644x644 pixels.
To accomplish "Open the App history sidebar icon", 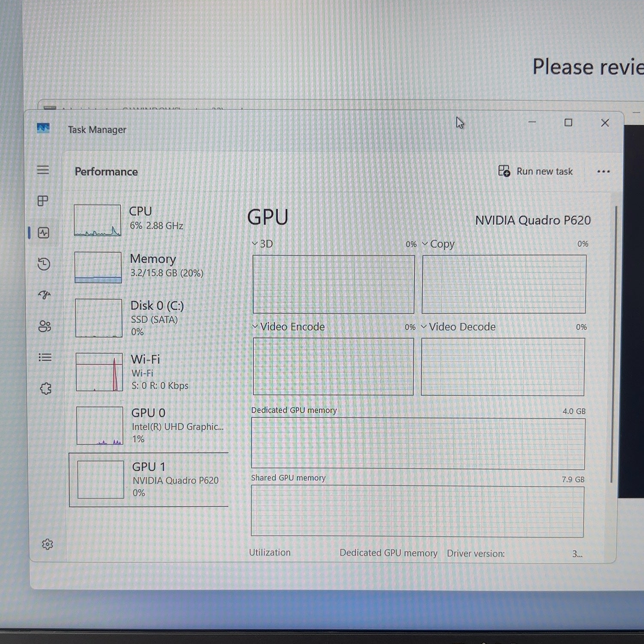I will point(44,264).
